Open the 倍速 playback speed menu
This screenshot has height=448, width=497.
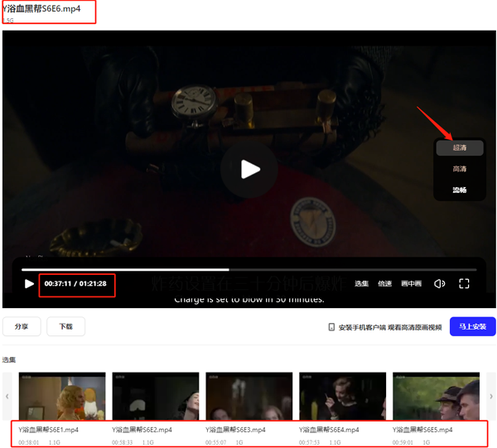[385, 283]
